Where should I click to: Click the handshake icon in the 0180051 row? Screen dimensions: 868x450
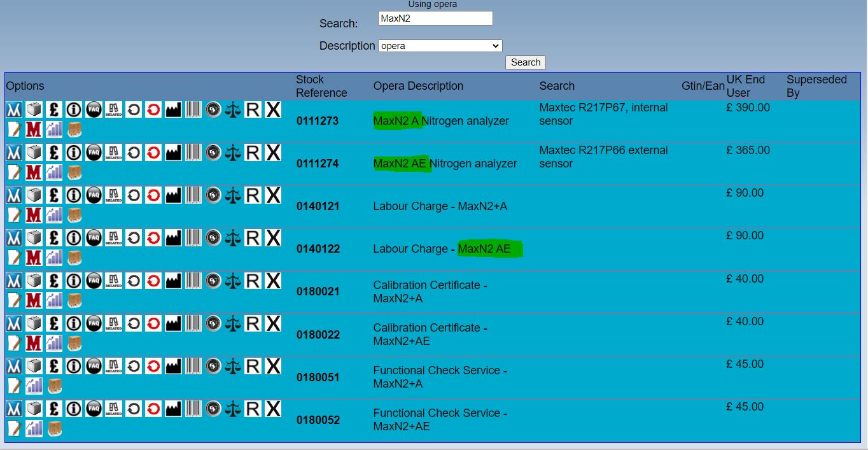coord(213,366)
